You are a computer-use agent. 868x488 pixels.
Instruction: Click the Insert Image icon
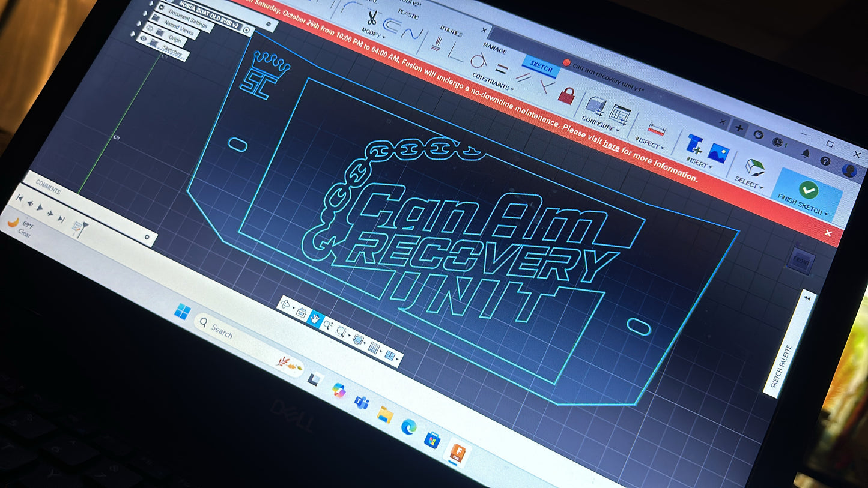pos(718,153)
